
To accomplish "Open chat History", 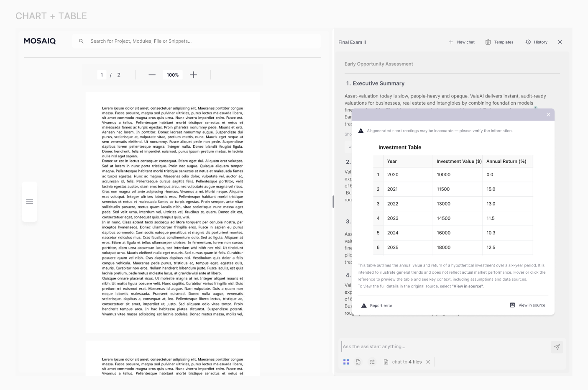I will click(x=537, y=42).
